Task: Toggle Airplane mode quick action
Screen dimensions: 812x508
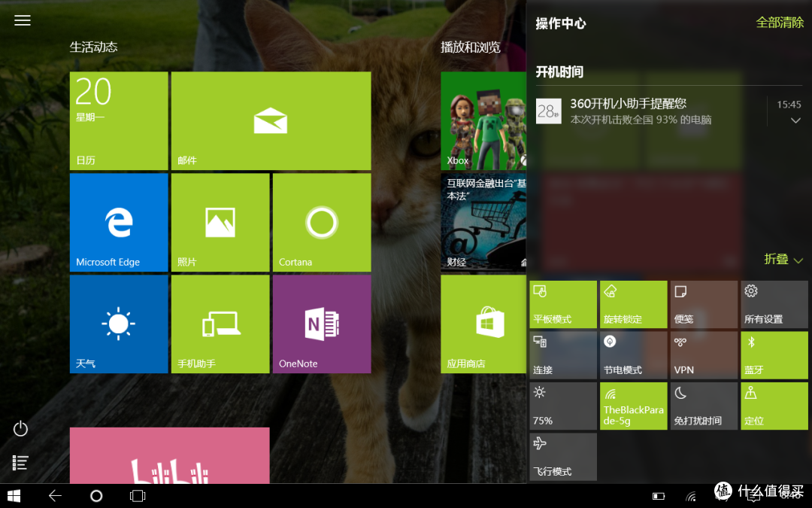Action: (563, 458)
